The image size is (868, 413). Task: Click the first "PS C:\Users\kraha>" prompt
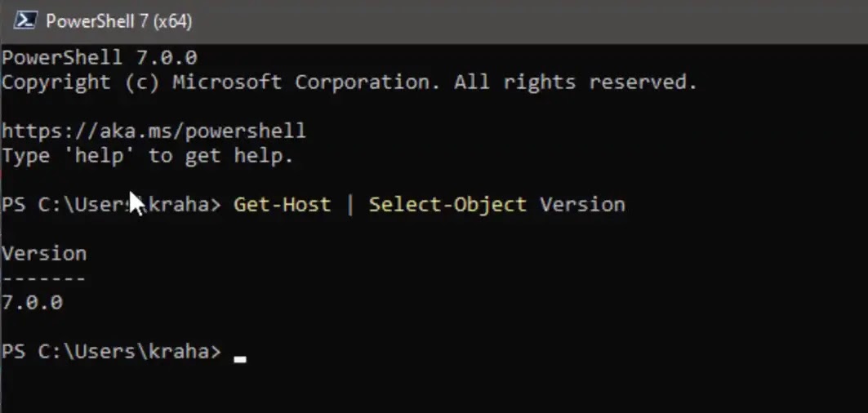point(110,205)
